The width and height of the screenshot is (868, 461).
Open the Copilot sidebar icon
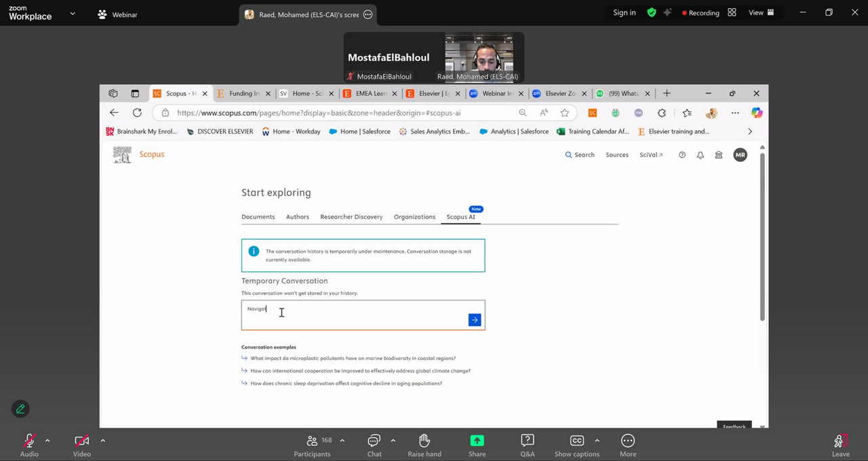pyautogui.click(x=757, y=113)
